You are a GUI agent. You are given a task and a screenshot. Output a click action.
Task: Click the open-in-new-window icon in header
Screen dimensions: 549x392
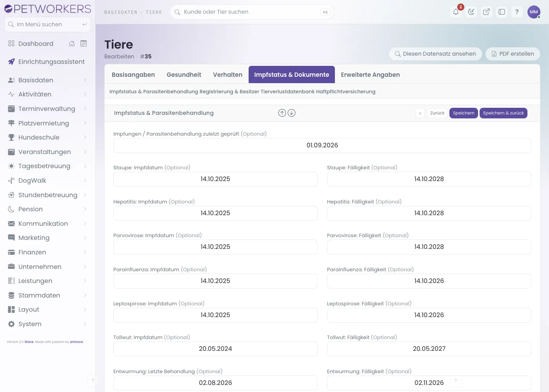[x=486, y=12]
